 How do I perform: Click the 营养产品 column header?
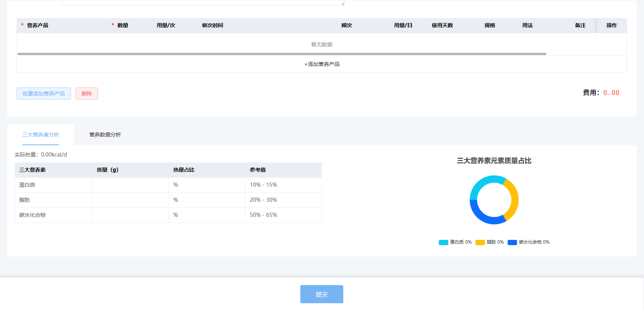[37, 25]
